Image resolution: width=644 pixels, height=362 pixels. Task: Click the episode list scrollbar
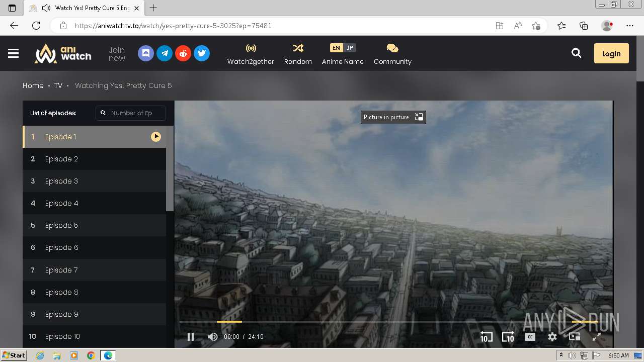tap(170, 168)
